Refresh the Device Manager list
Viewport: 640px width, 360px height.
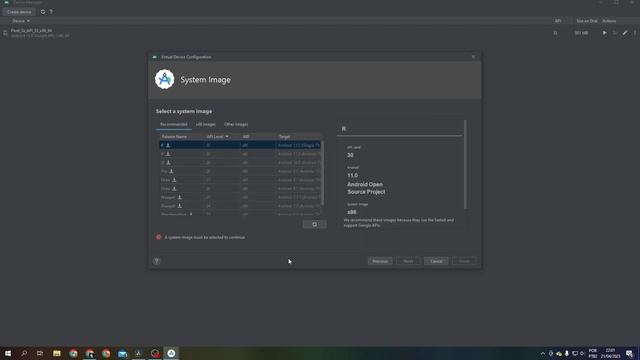[43, 12]
